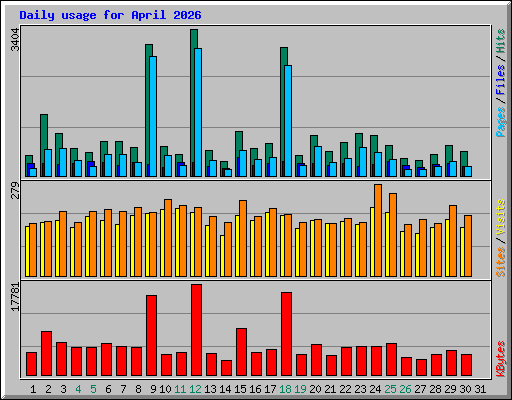Screen dimensions: 512x400
Task: Click the yellow Sites bar for day 14
Action: pyautogui.click(x=222, y=256)
